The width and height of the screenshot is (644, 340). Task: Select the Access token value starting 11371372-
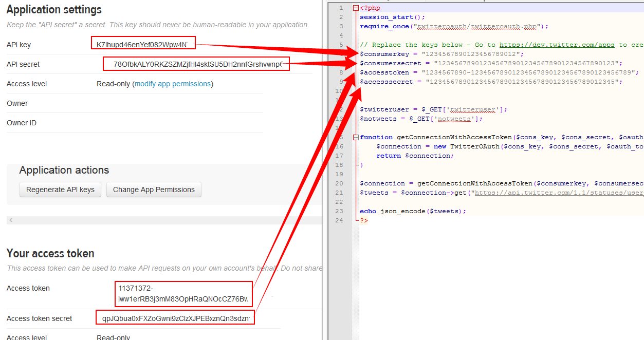point(183,294)
